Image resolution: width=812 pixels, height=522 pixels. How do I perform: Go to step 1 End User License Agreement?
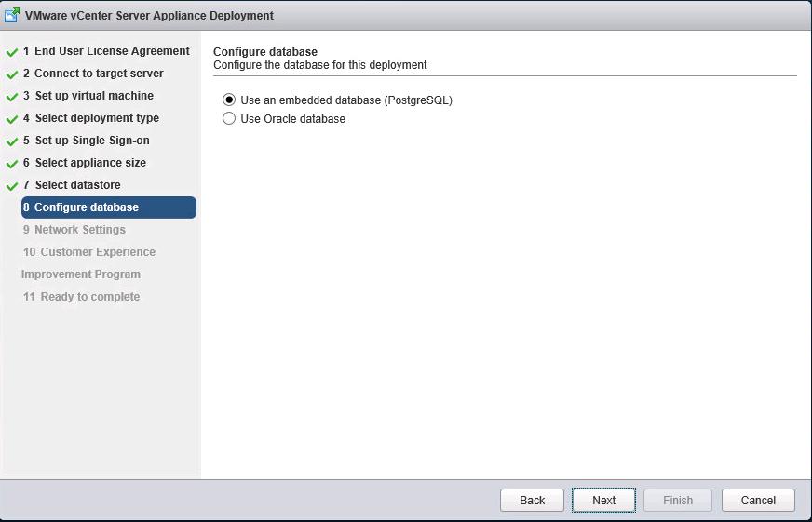(x=106, y=51)
